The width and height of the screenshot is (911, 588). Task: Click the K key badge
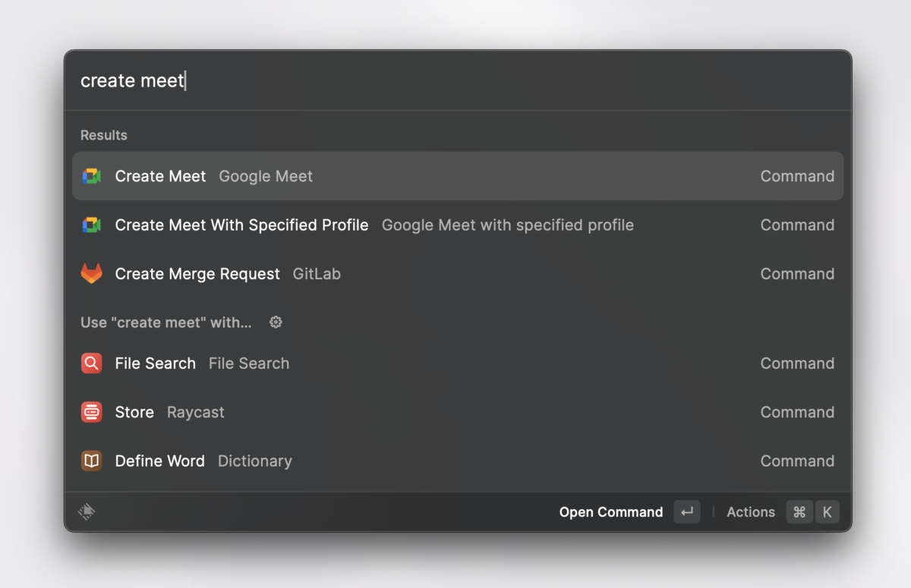tap(827, 512)
